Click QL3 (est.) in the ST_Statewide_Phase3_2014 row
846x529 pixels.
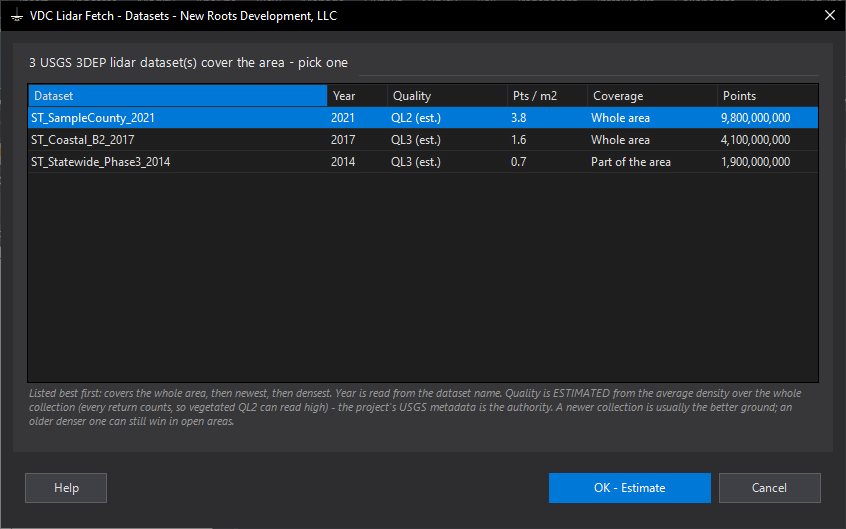416,162
